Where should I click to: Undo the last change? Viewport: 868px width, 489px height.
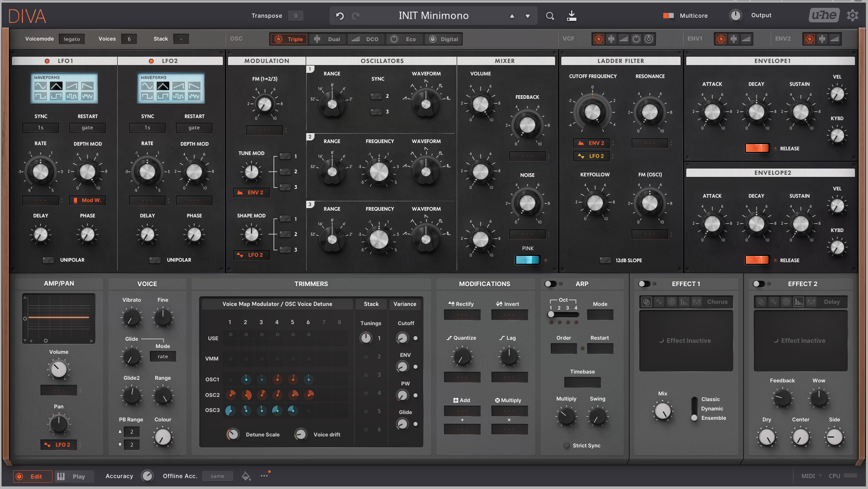coord(340,16)
